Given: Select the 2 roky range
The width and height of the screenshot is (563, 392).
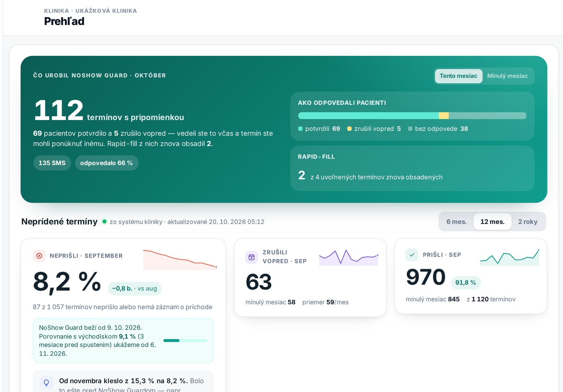Looking at the screenshot, I should pos(528,222).
